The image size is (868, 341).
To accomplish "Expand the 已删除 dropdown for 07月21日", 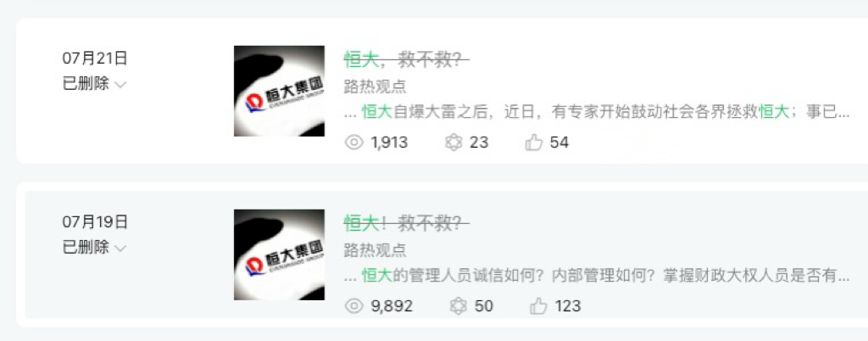I will 95,84.
